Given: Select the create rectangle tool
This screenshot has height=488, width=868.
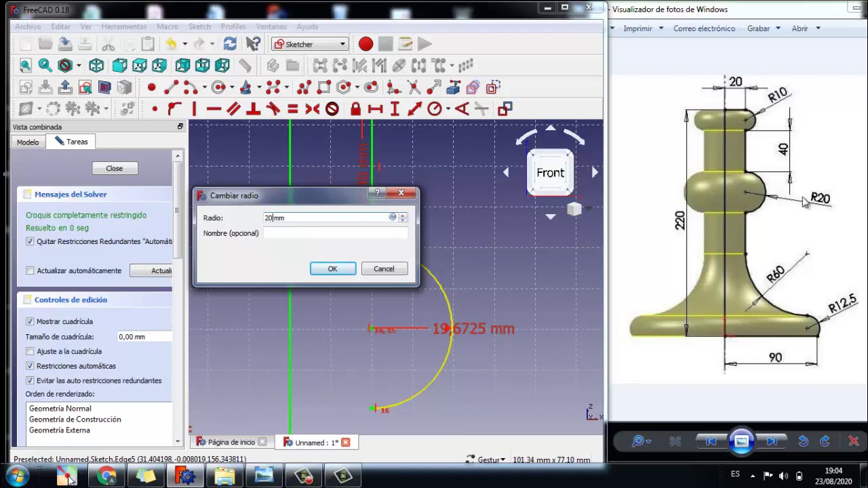Looking at the screenshot, I should 323,87.
